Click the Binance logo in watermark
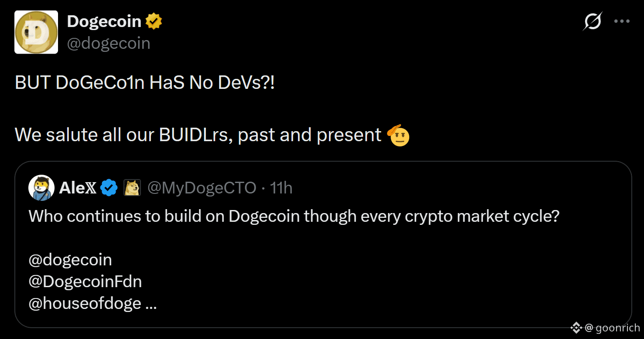This screenshot has height=339, width=644. [576, 327]
